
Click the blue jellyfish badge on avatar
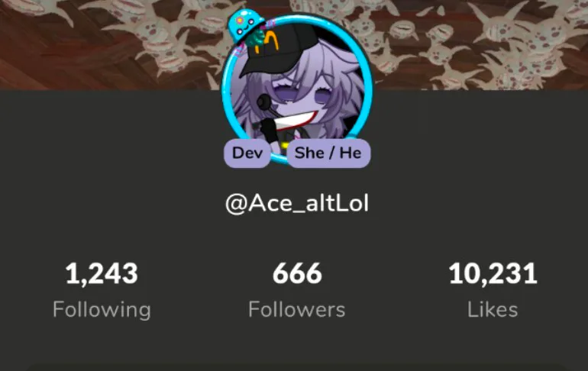[x=246, y=25]
